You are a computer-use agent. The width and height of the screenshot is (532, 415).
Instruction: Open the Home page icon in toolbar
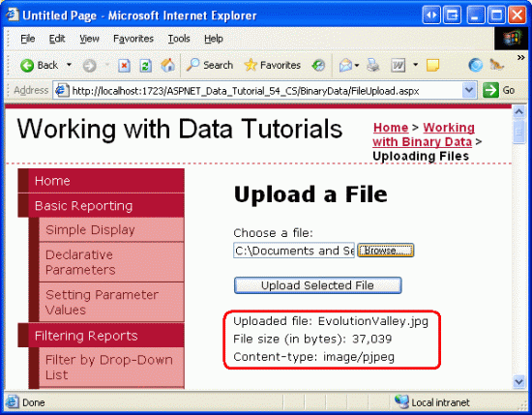(168, 65)
